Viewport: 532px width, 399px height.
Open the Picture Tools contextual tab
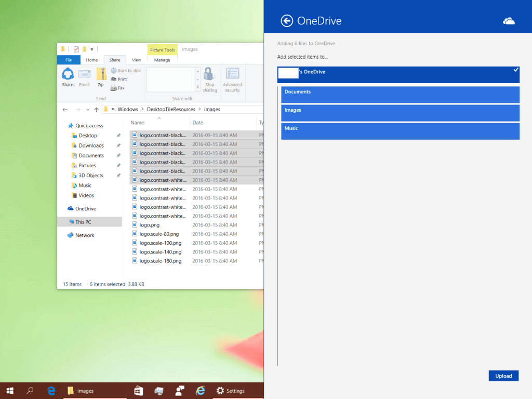point(162,50)
